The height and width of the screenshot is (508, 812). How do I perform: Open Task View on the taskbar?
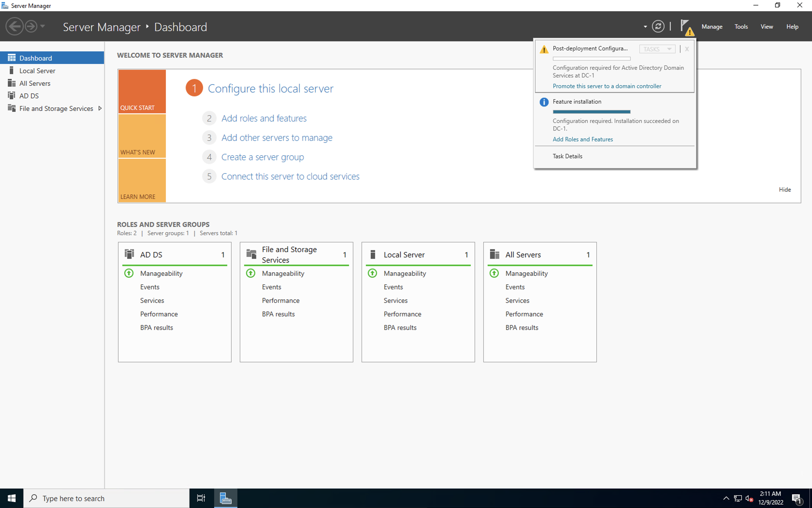(x=201, y=498)
